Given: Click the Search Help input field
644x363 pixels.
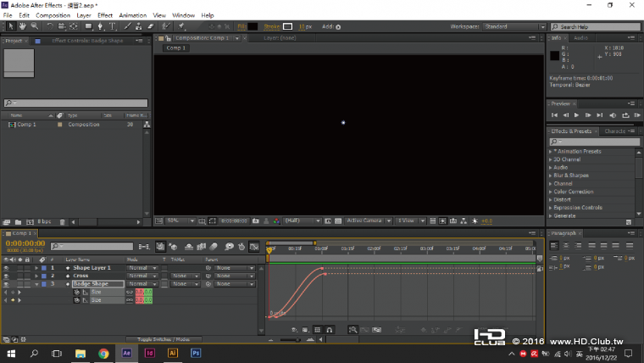Looking at the screenshot, I should point(598,26).
